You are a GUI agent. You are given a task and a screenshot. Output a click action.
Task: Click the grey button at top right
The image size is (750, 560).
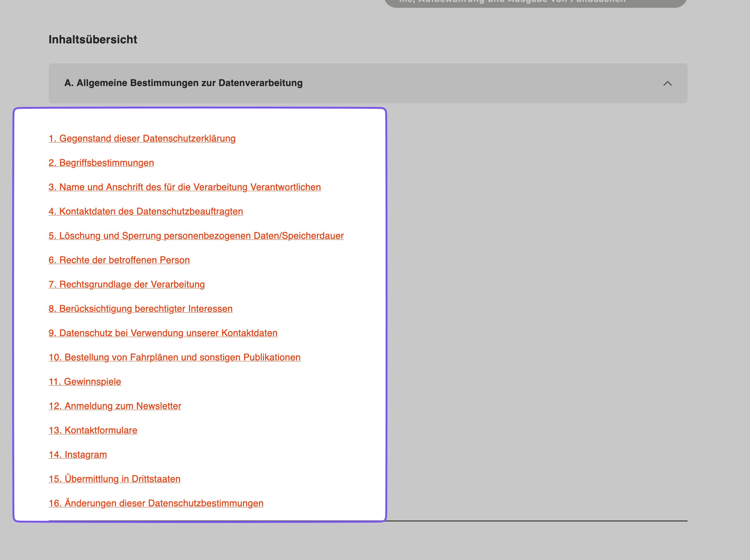[x=535, y=3]
